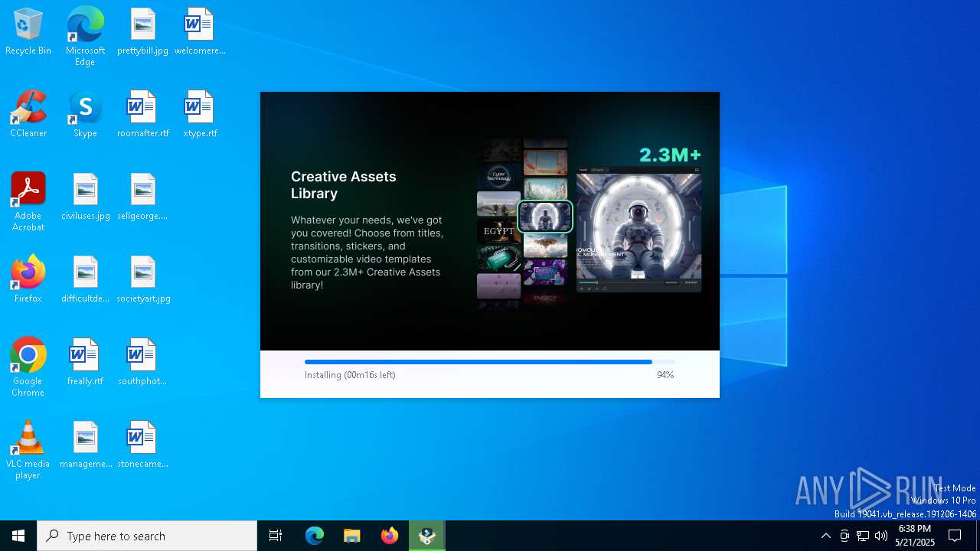Image resolution: width=980 pixels, height=551 pixels.
Task: Select roomafter.rtf document icon
Action: (143, 114)
